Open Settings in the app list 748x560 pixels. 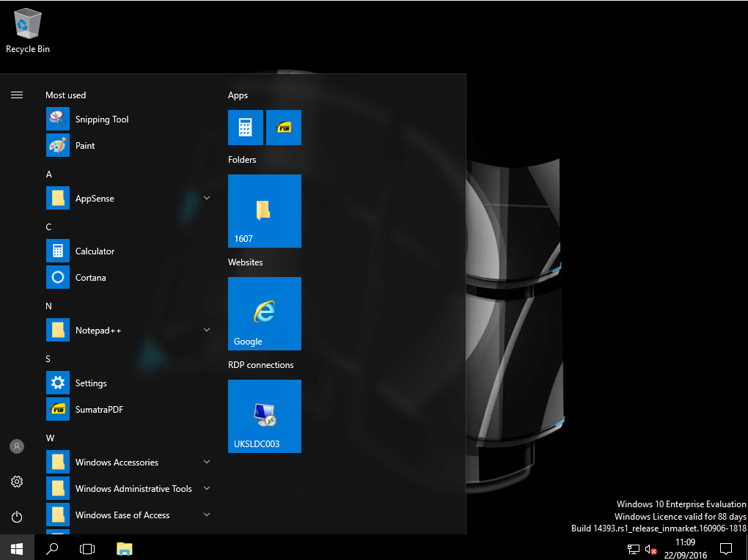[129, 383]
